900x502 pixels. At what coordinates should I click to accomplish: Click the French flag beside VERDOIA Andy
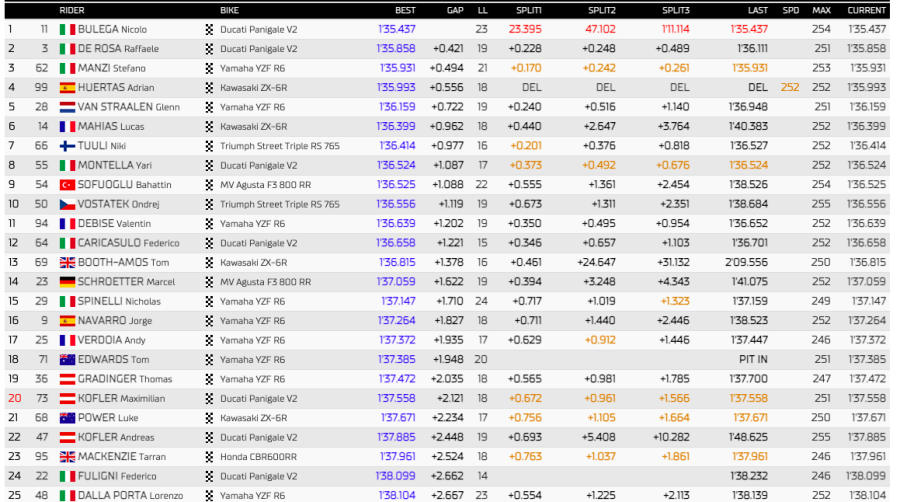tap(67, 340)
